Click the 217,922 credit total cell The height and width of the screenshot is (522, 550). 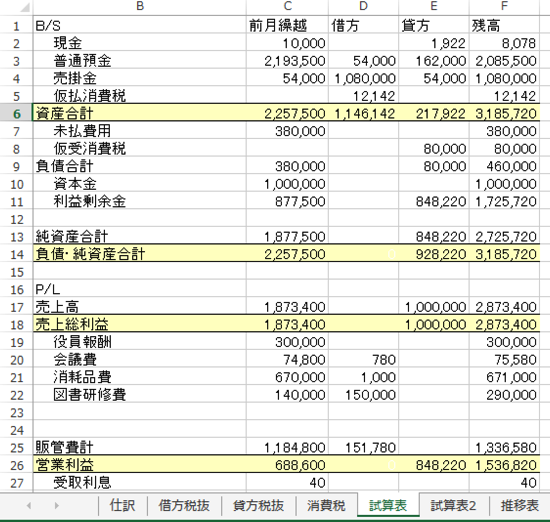click(x=434, y=113)
